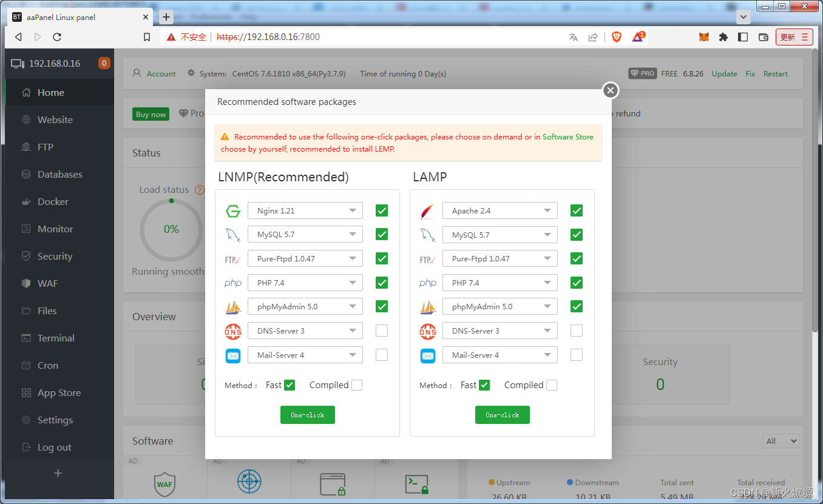
Task: Open Files in sidebar
Action: [x=59, y=311]
